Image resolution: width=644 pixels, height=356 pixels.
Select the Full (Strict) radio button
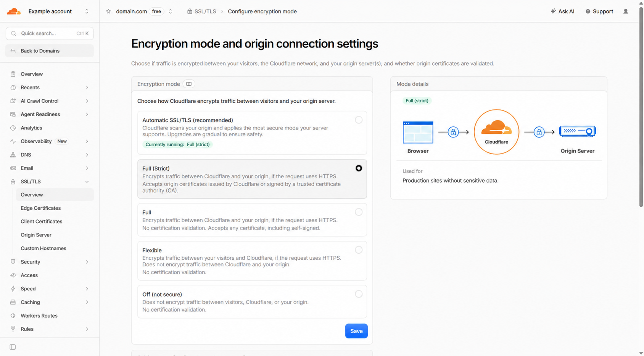point(359,168)
